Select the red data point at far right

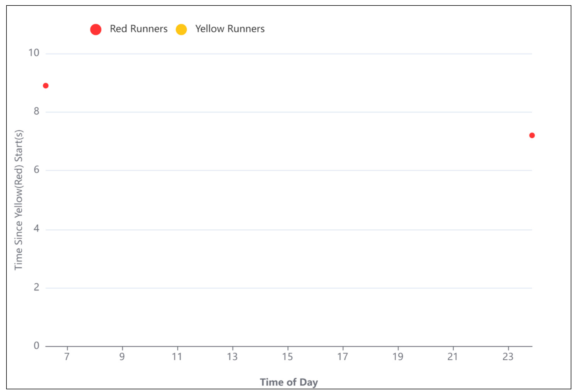(x=532, y=135)
